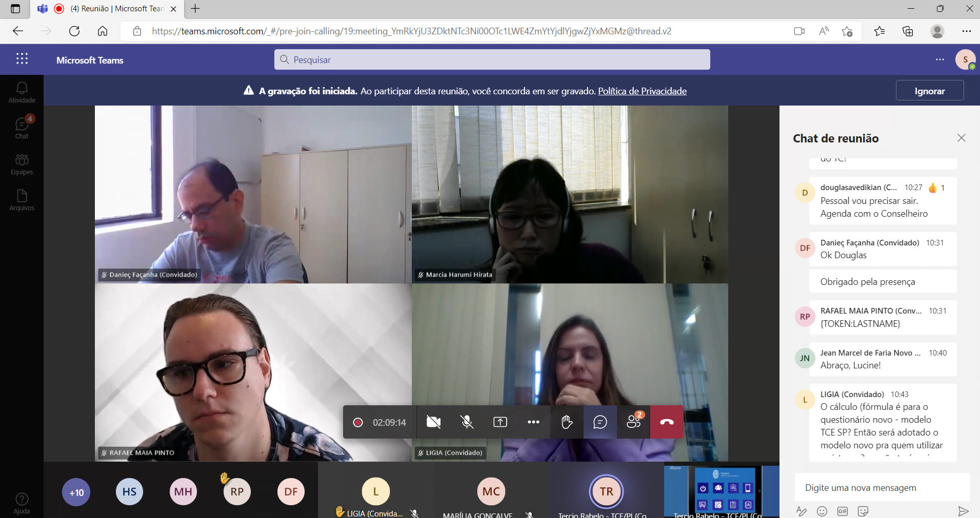Viewport: 980px width, 518px height.
Task: Open Arquivos in the sidebar
Action: click(22, 200)
